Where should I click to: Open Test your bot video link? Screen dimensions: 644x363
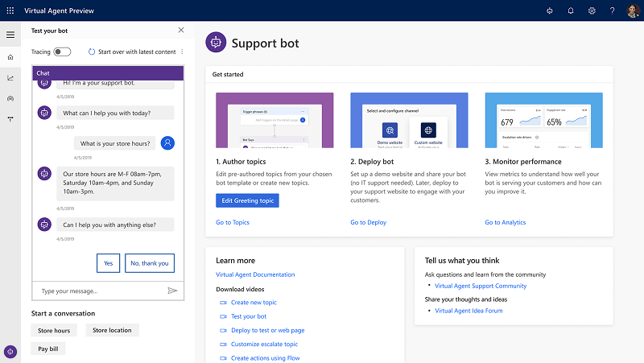pyautogui.click(x=249, y=316)
